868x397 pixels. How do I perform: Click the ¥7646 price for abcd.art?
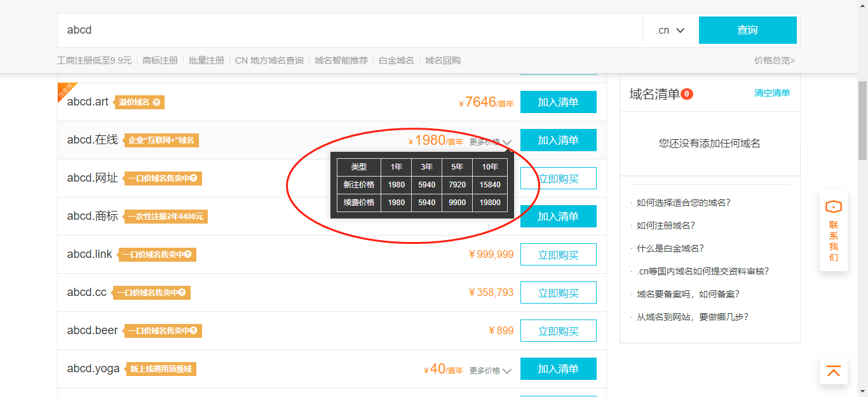pyautogui.click(x=486, y=102)
